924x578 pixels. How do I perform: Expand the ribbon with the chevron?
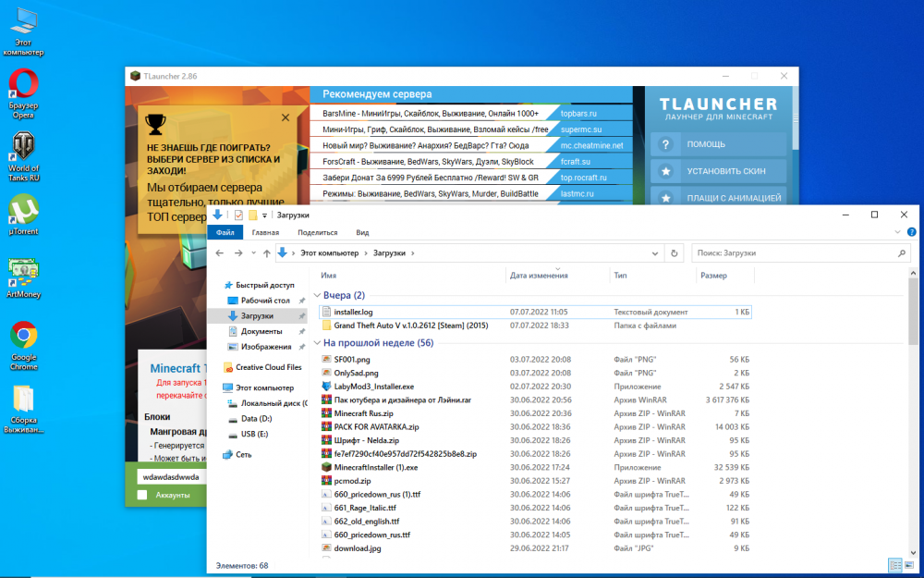pos(897,232)
